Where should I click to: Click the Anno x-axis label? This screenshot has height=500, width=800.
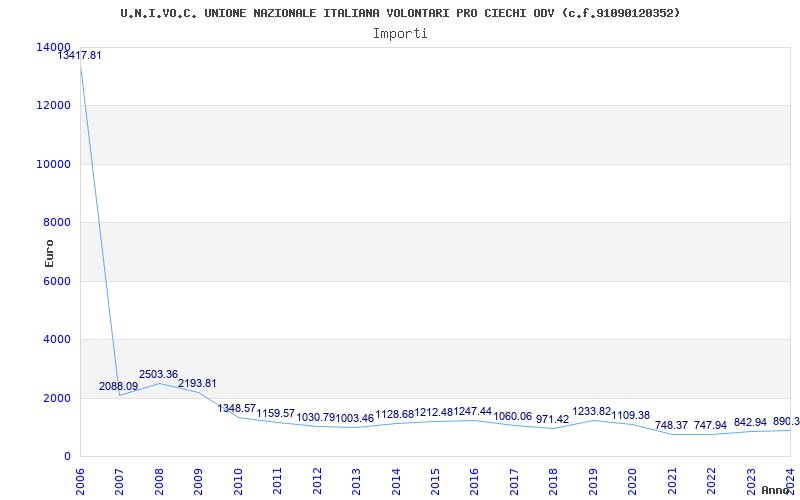[776, 490]
